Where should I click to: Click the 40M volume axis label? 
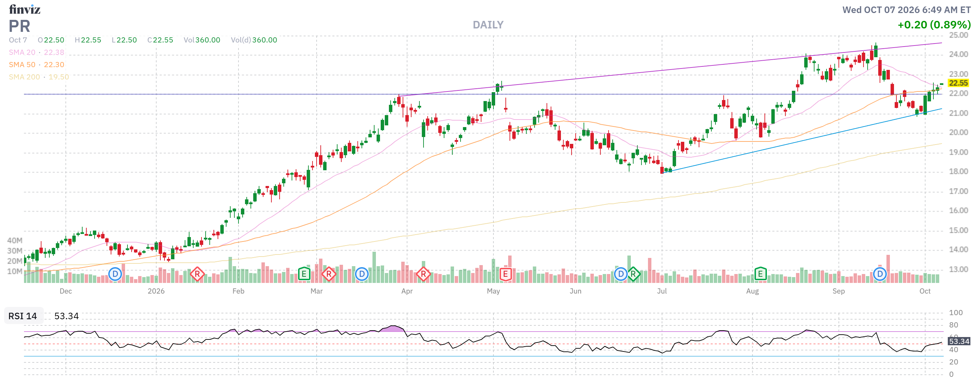coord(15,240)
